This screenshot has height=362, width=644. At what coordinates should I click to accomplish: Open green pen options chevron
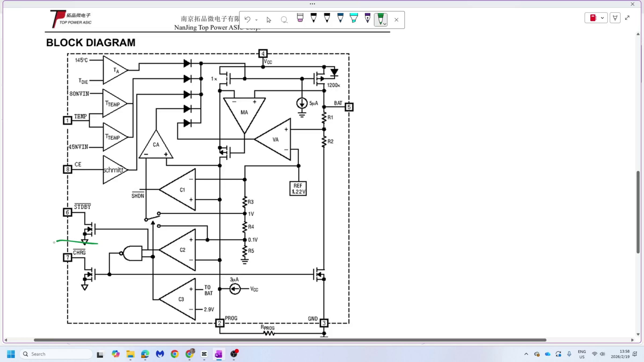point(385,24)
